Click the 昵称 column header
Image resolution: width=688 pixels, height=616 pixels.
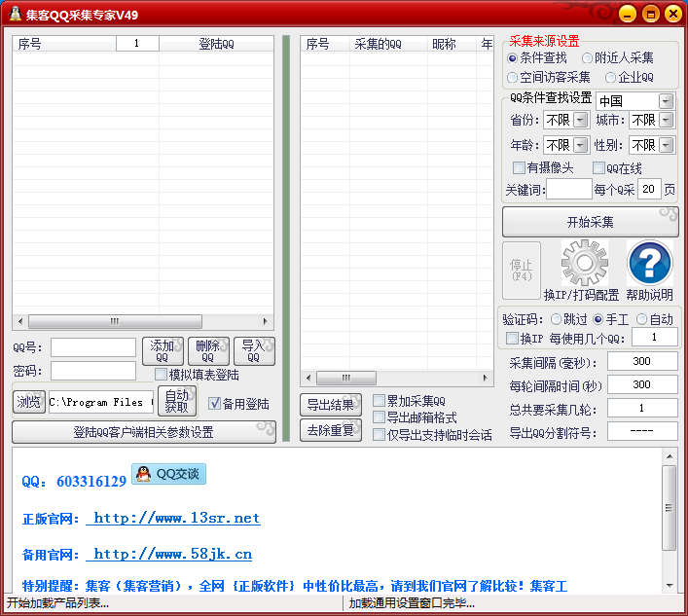click(x=452, y=44)
